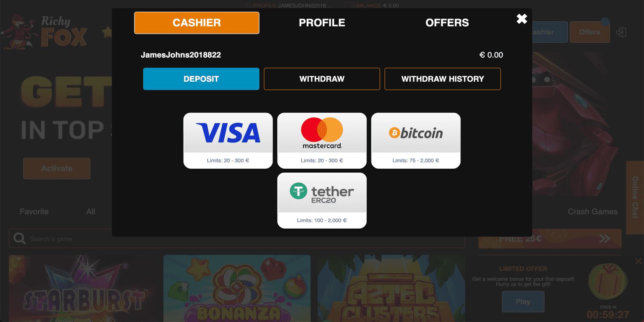Select Bitcoin deposit option
This screenshot has width=644, height=322.
tap(416, 140)
